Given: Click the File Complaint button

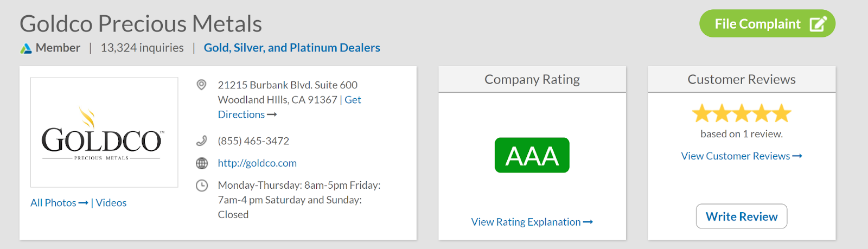Looking at the screenshot, I should (x=767, y=23).
